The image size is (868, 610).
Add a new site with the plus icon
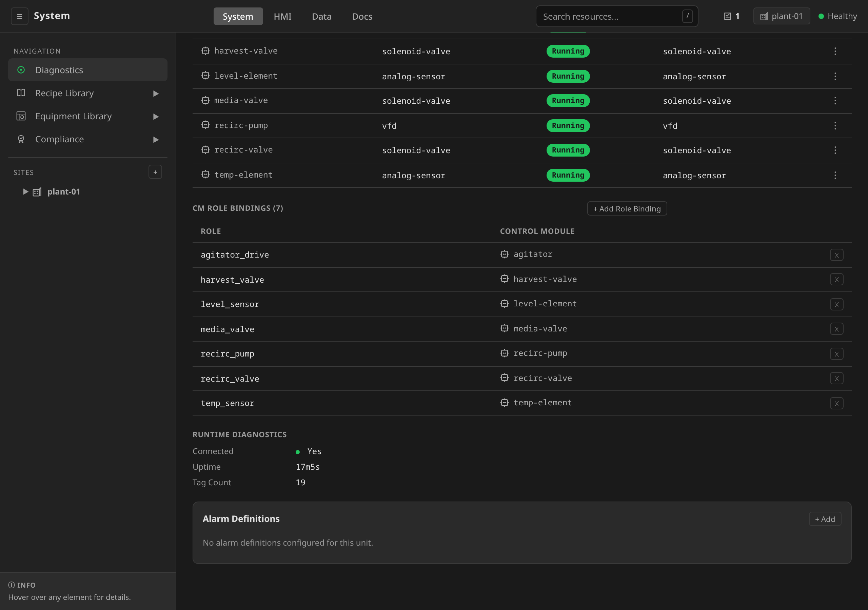155,172
